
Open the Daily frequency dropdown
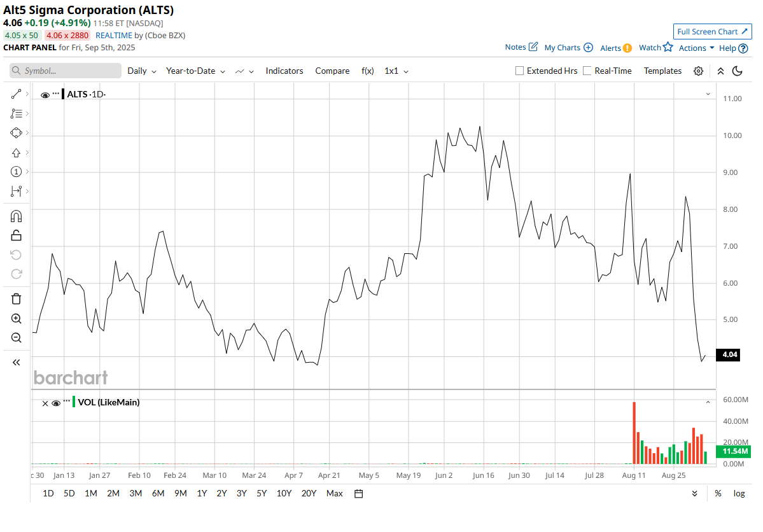tap(142, 71)
